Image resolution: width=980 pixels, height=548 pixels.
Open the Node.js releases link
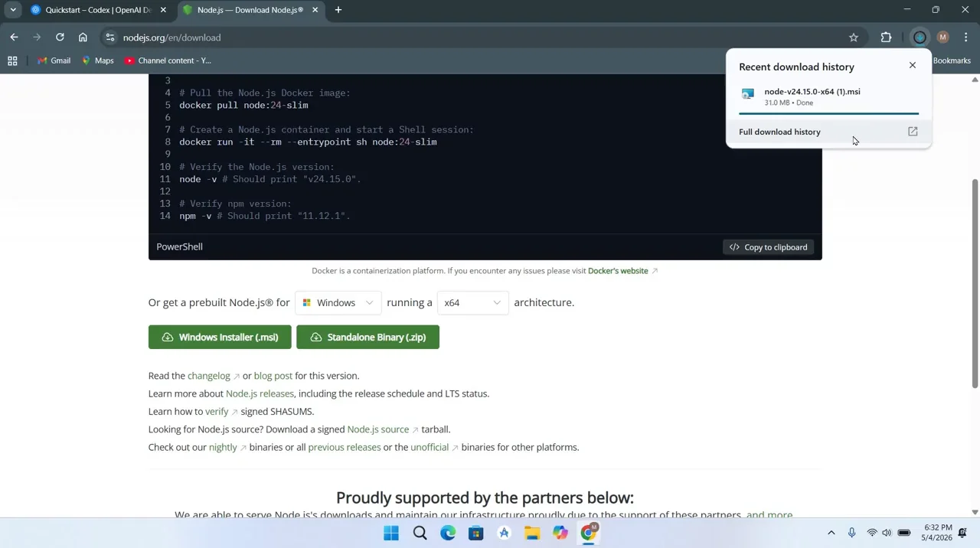[260, 393]
